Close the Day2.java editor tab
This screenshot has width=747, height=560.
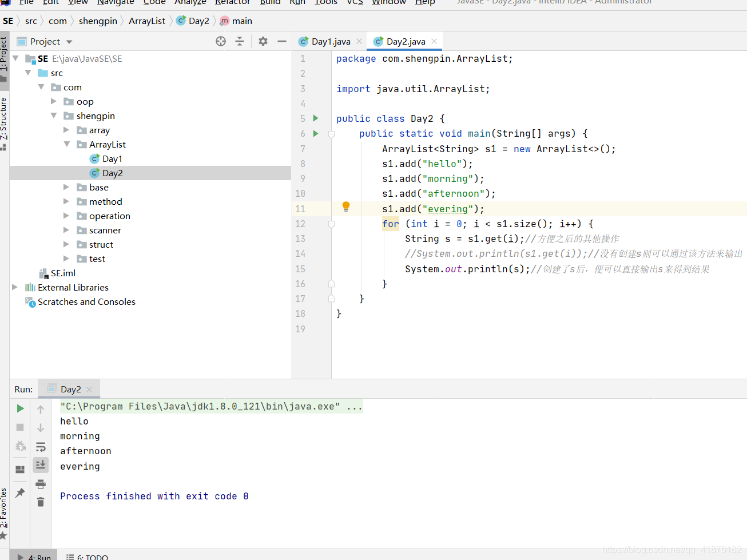[434, 41]
